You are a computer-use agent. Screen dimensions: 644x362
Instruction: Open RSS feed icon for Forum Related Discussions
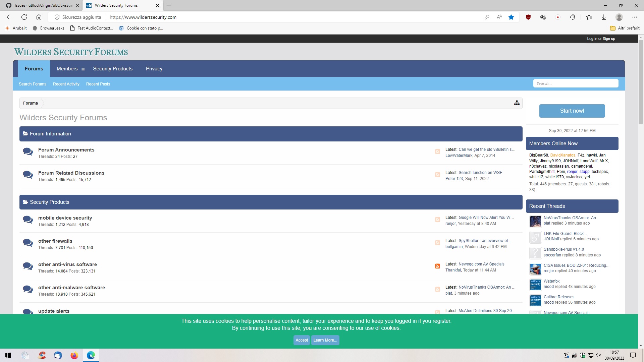coord(437,175)
